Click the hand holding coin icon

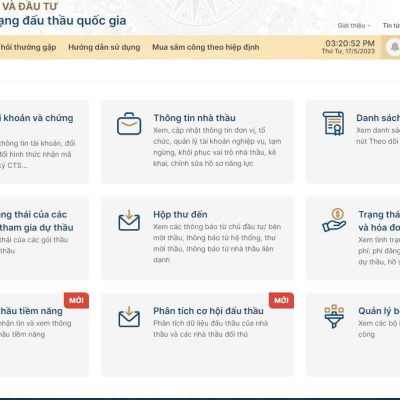pos(334,220)
